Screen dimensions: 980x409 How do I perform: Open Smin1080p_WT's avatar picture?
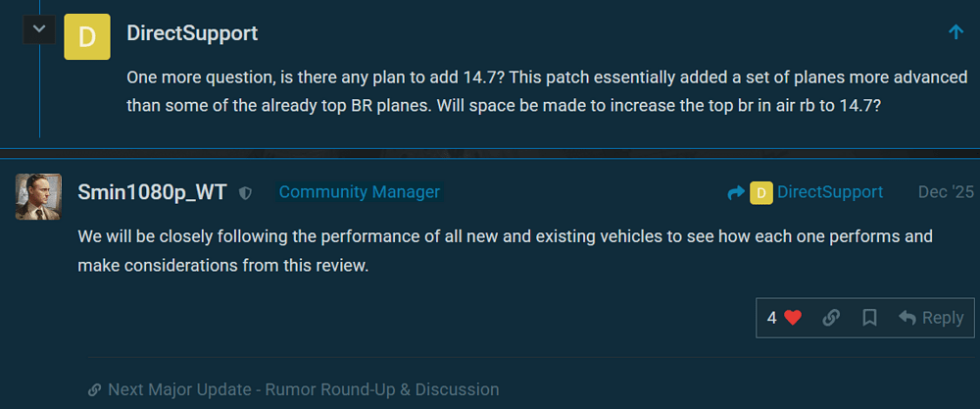(x=38, y=196)
